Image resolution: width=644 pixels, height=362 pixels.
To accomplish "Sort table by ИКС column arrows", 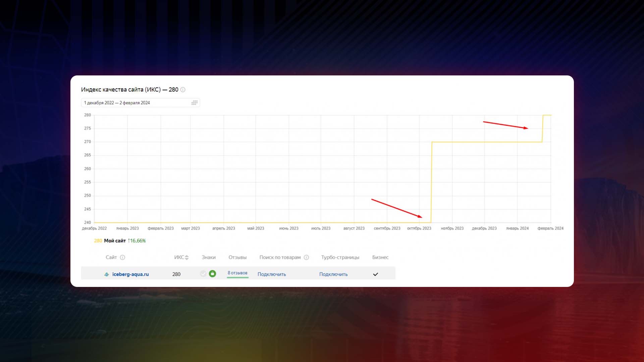I will click(x=187, y=257).
